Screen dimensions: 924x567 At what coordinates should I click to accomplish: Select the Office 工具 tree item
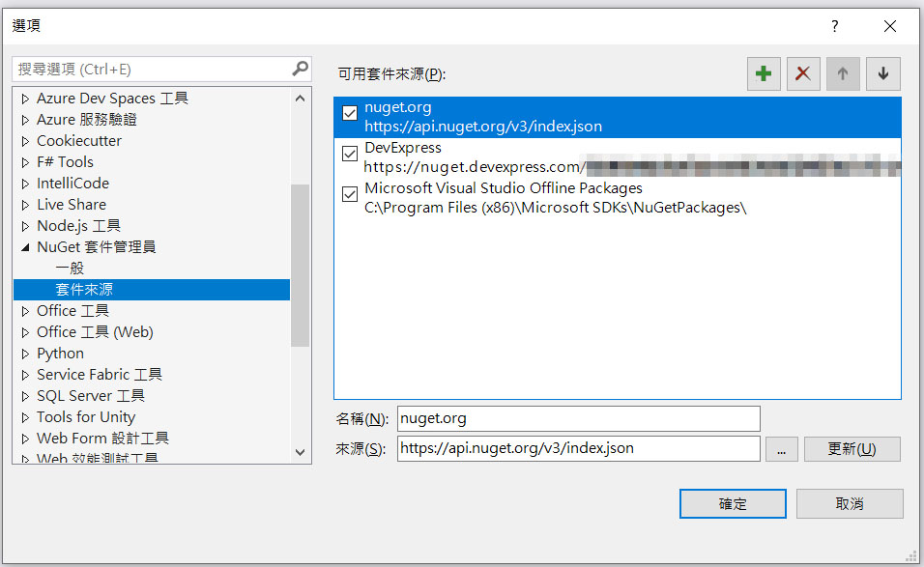72,311
